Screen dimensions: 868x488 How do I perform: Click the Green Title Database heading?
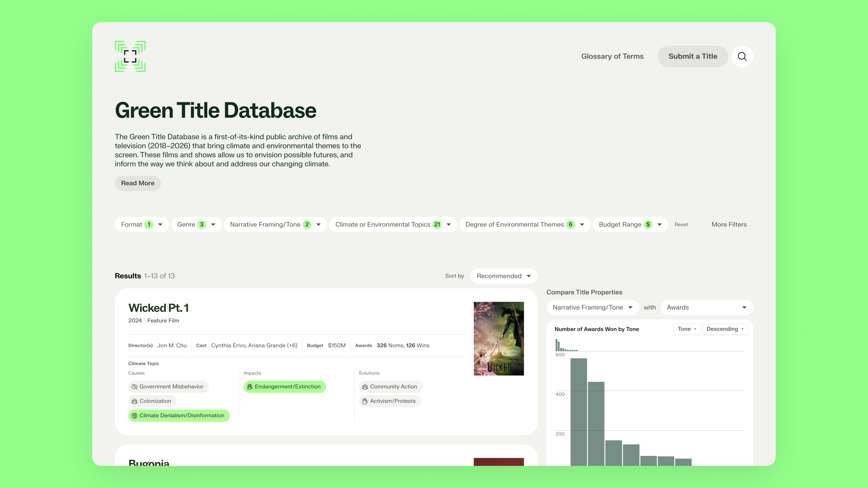point(216,110)
